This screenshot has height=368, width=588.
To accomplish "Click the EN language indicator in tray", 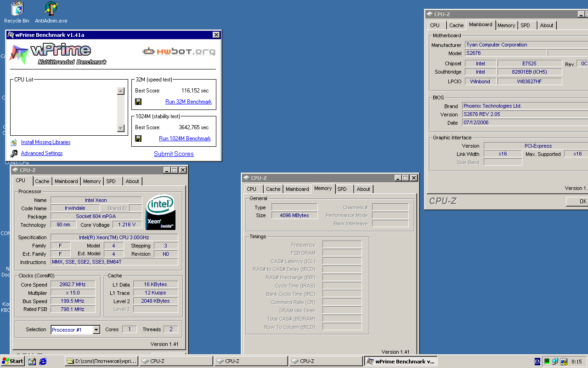I will point(537,362).
